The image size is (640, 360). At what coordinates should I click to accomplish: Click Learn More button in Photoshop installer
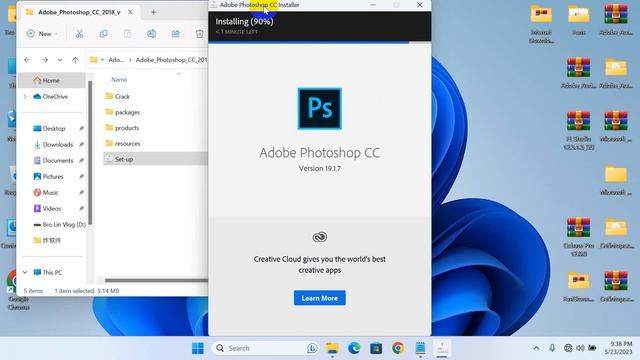[320, 298]
